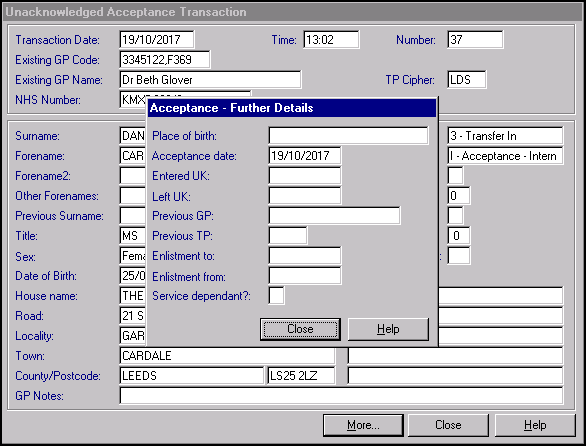Viewport: 586px width, 446px height.
Task: Select the Town field containing CARDALE
Action: pyautogui.click(x=227, y=356)
